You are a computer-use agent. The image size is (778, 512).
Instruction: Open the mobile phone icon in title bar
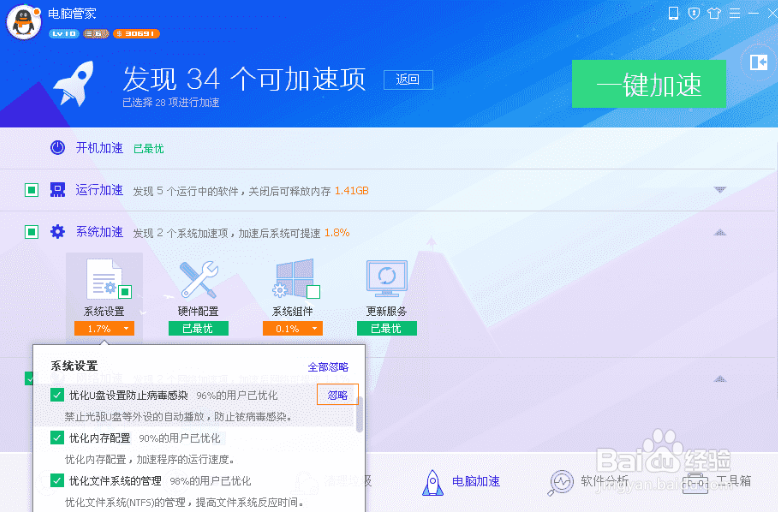coord(673,13)
